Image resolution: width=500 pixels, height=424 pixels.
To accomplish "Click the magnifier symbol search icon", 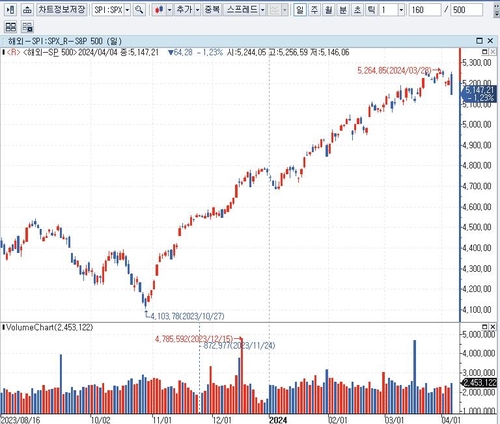I will pyautogui.click(x=139, y=10).
